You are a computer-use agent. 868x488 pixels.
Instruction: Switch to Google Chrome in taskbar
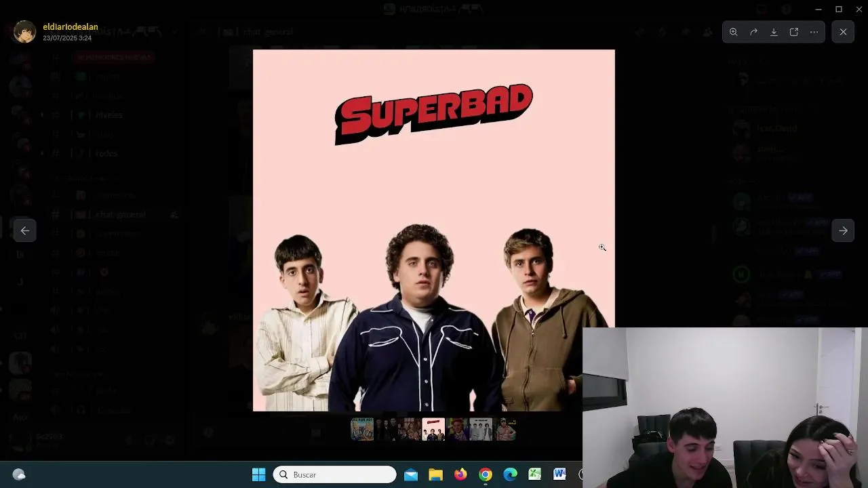click(486, 474)
